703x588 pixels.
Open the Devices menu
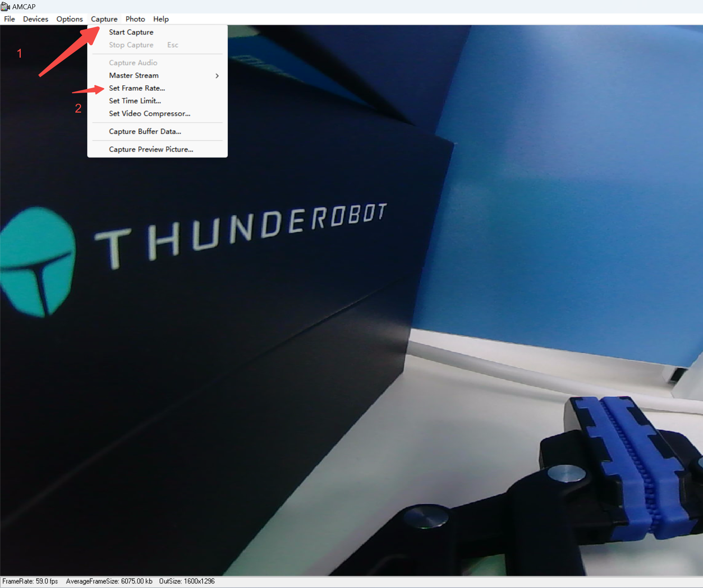click(35, 19)
